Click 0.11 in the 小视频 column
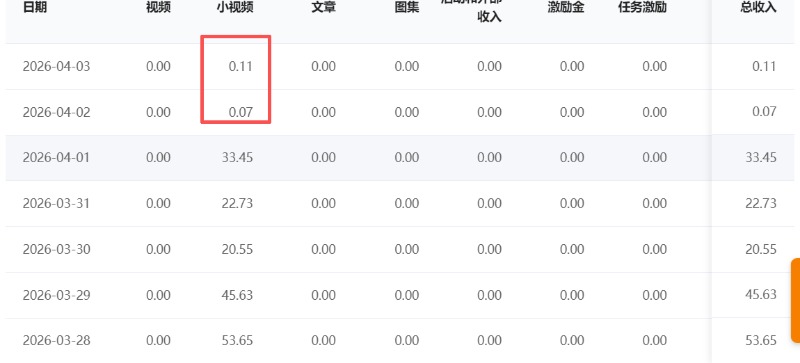This screenshot has height=363, width=800. point(241,66)
